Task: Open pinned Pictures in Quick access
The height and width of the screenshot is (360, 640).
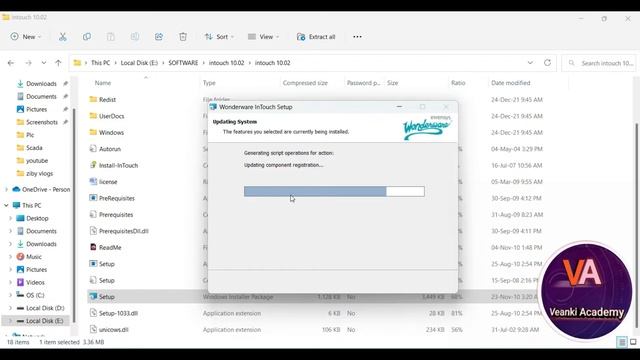Action: [x=36, y=109]
